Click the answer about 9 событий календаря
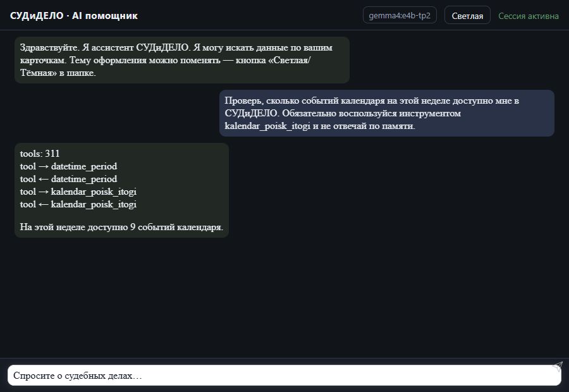569x392 pixels. 121,227
